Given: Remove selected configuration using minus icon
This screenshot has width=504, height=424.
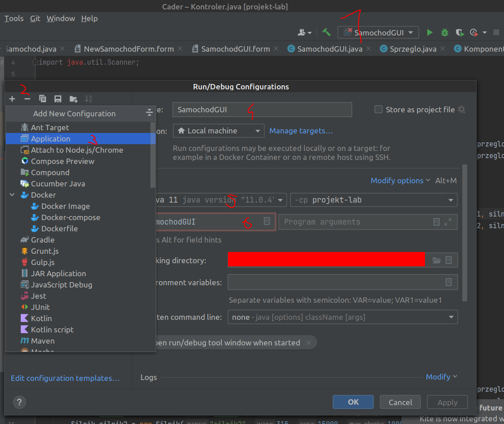Looking at the screenshot, I should 26,98.
